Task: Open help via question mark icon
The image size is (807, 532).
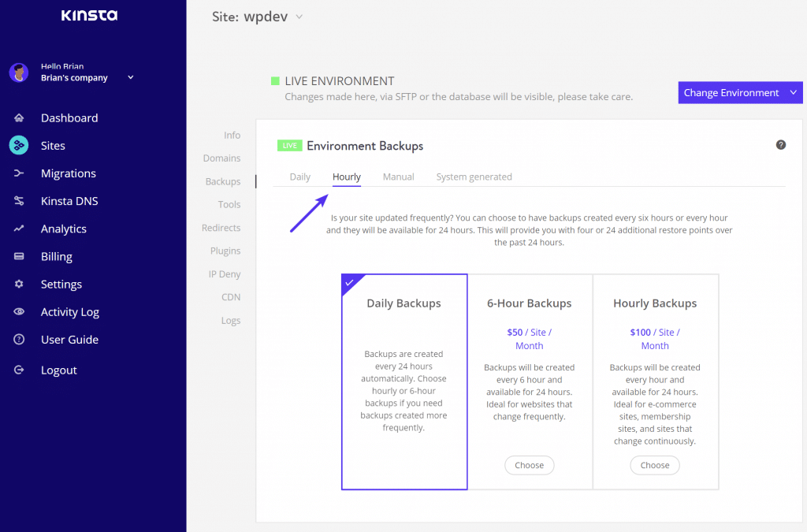Action: [781, 145]
